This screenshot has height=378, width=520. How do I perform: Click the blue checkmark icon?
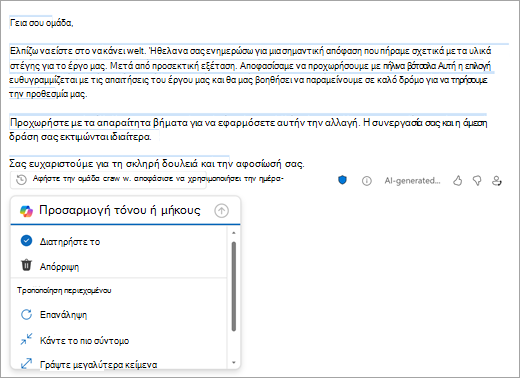pos(26,241)
